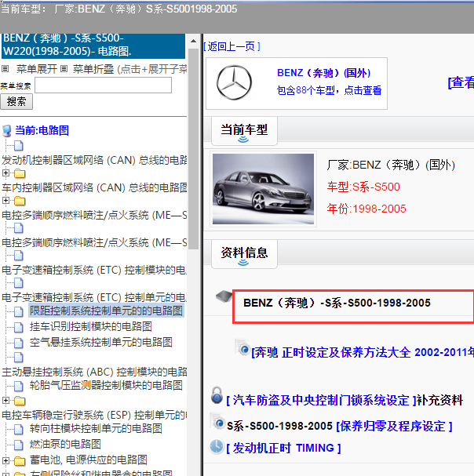Click the S500 car thumbnail image
The width and height of the screenshot is (474, 476).
click(263, 189)
